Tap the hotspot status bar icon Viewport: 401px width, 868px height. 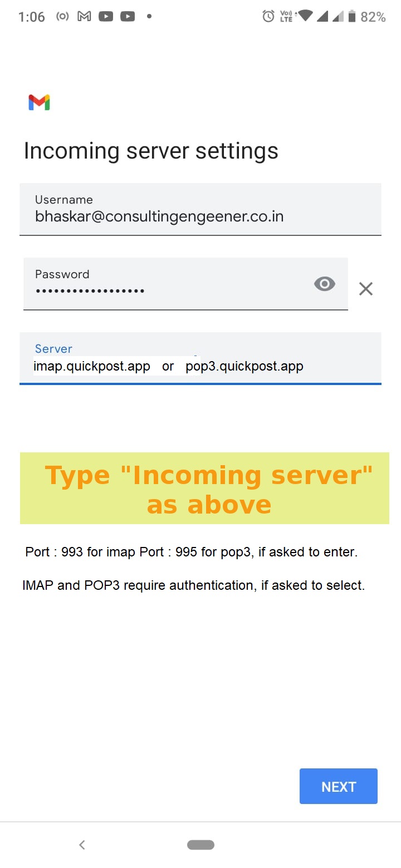pos(63,17)
